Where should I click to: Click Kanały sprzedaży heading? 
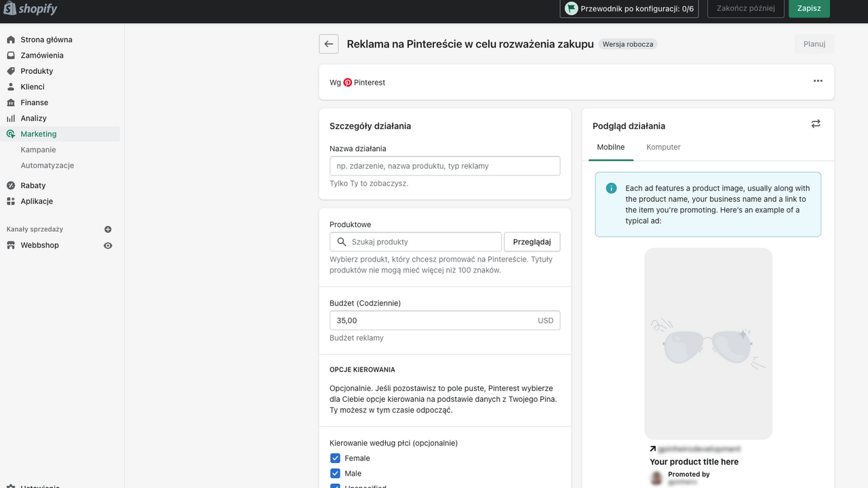[35, 229]
